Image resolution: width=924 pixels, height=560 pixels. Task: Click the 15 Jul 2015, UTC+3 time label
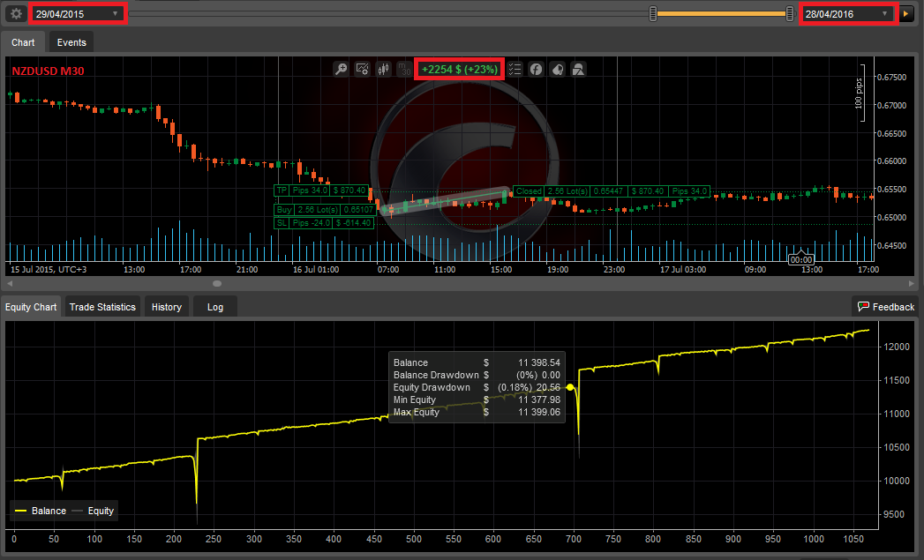click(49, 270)
